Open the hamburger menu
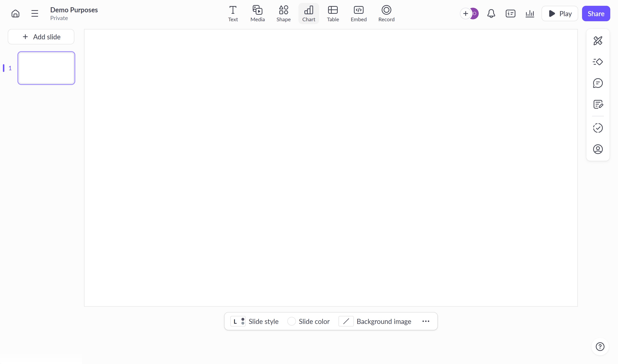 point(35,14)
